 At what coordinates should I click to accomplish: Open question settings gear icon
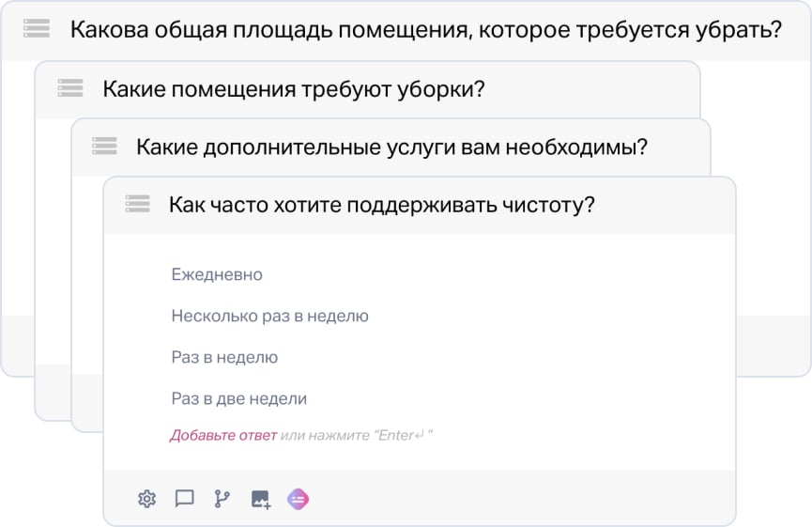pos(146,499)
